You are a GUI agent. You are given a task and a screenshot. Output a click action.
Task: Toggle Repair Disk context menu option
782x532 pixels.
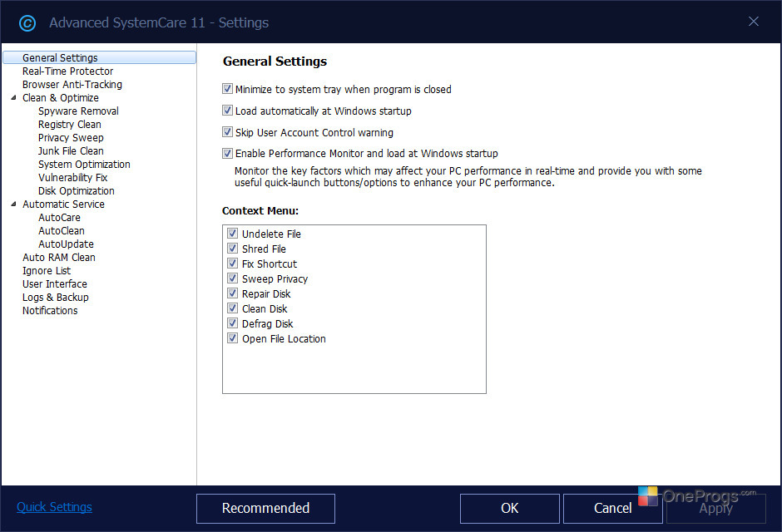coord(232,293)
